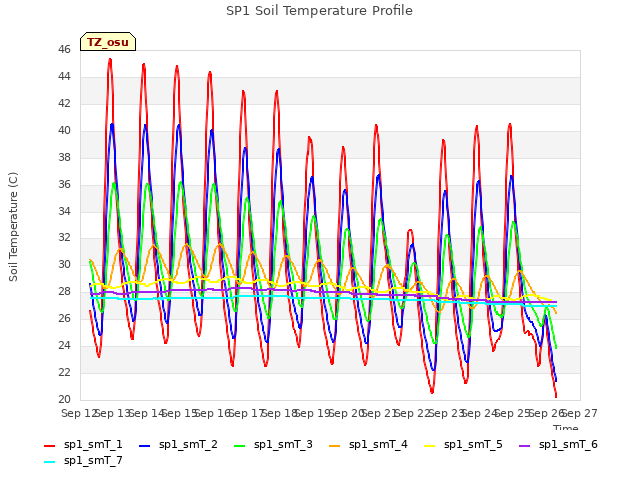Click the blue sp1_smT_2 legend swatch
Image resolution: width=640 pixels, height=480 pixels.
coord(144,446)
